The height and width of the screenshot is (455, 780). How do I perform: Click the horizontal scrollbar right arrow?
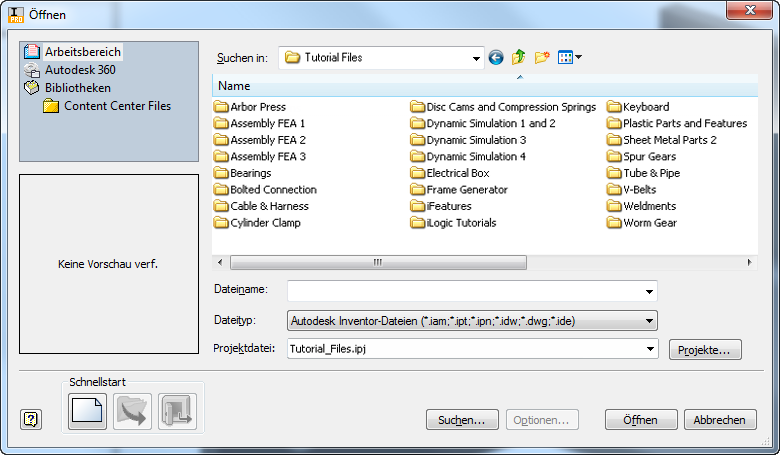click(x=750, y=262)
